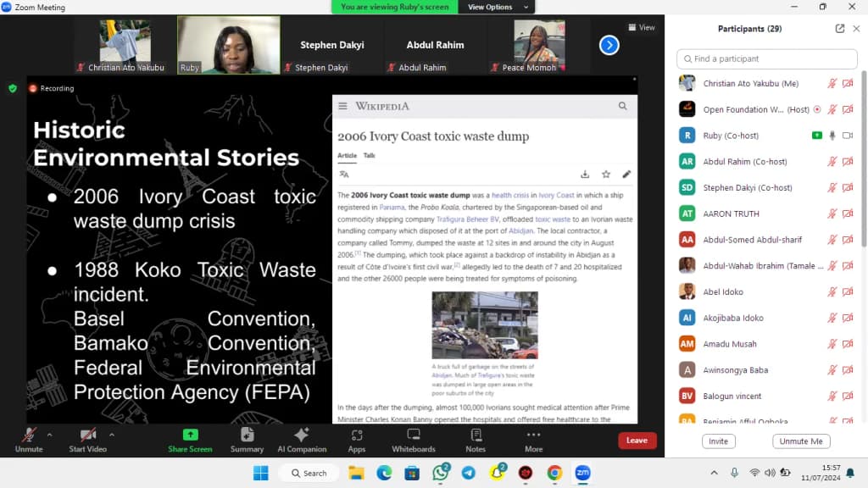Click the Recording indicator
Screen dimensions: 868x488
point(52,88)
